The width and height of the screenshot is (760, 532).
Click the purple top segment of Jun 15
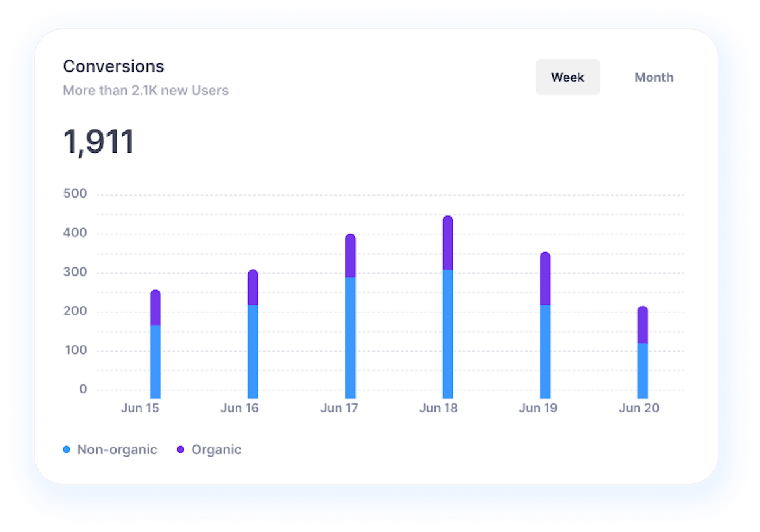(x=156, y=307)
